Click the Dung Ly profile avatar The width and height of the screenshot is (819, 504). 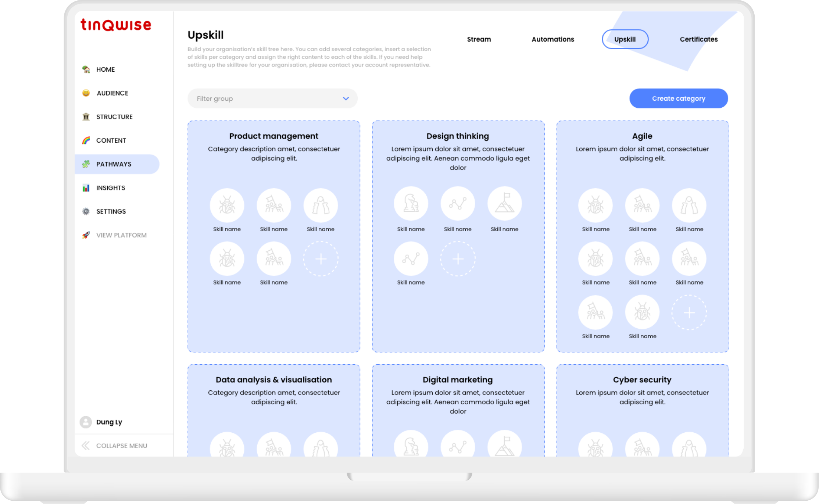pyautogui.click(x=86, y=422)
